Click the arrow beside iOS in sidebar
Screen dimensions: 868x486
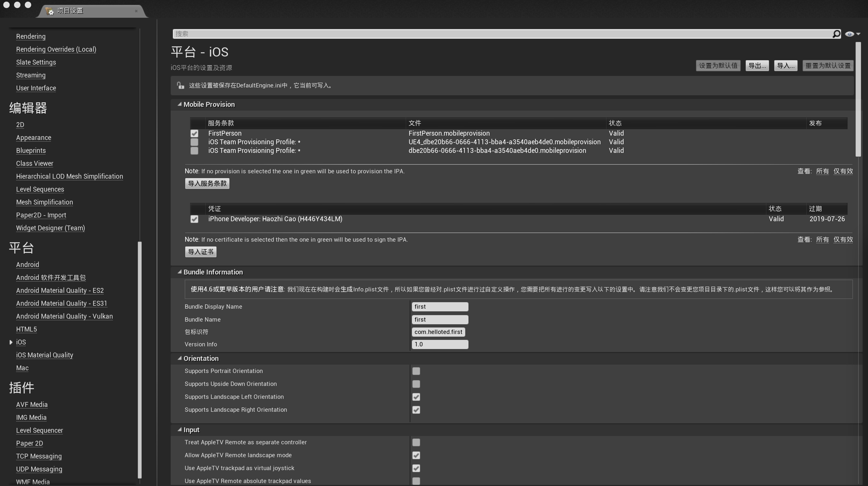[11, 342]
